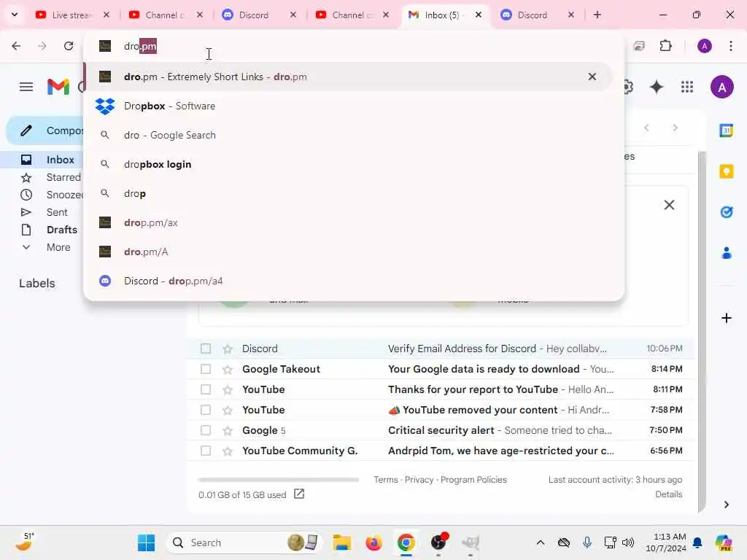Viewport: 747px width, 560px height.
Task: Open account activity Details link
Action: coord(668,494)
